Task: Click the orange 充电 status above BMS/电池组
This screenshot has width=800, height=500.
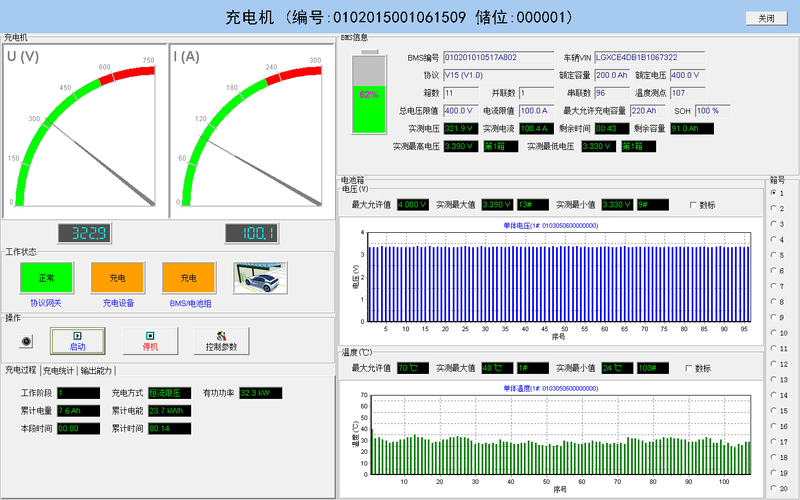Action: [x=188, y=278]
